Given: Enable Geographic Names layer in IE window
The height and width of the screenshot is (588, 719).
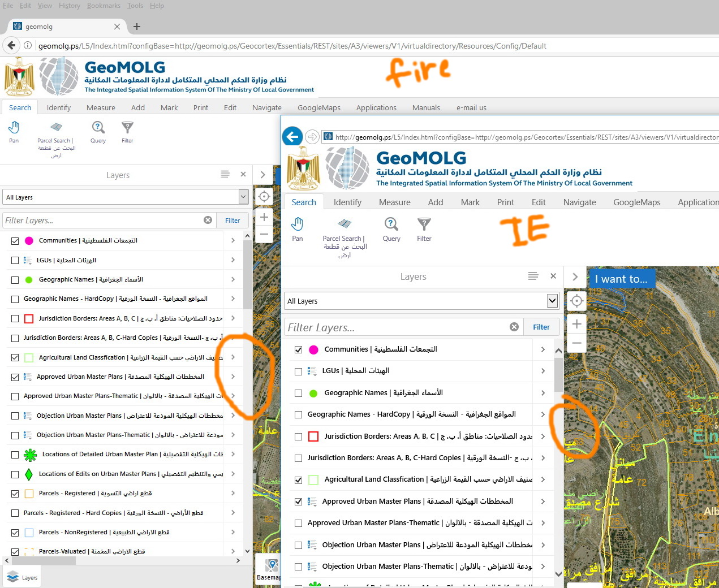Looking at the screenshot, I should click(x=298, y=394).
